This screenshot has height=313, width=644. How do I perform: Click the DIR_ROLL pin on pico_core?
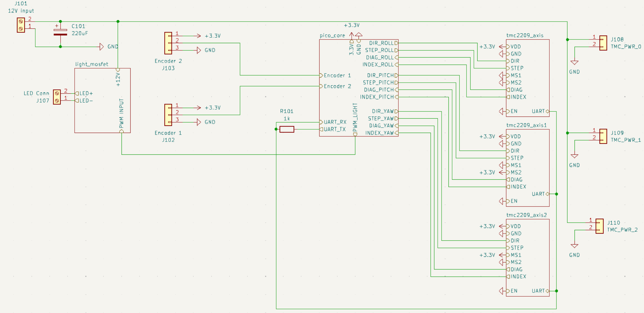pyautogui.click(x=384, y=43)
